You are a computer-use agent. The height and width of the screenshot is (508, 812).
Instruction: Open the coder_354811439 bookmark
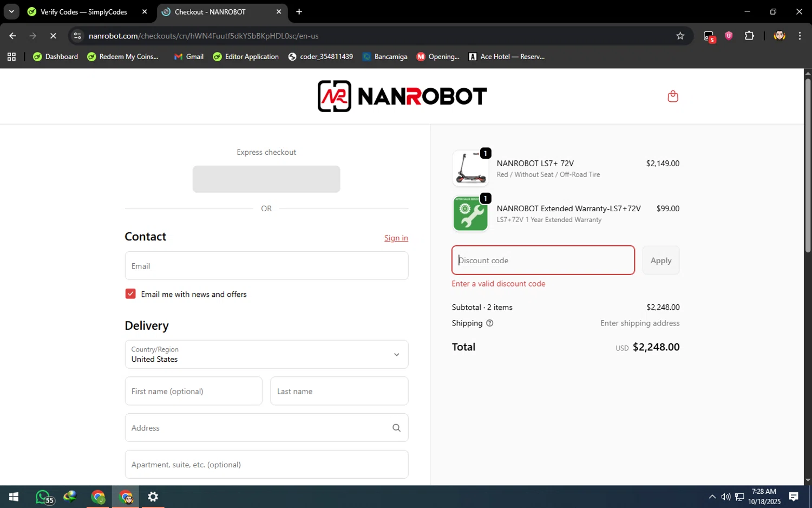[320, 56]
